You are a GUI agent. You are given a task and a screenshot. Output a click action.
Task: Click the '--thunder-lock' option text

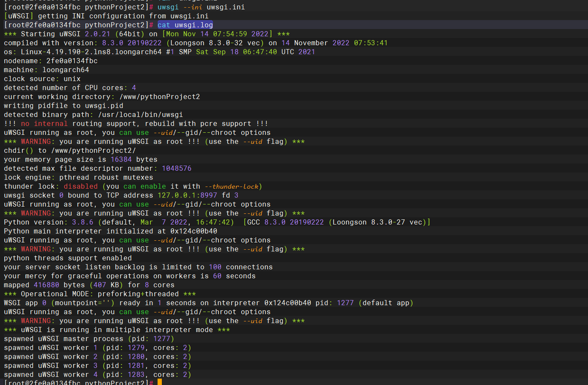(x=231, y=186)
